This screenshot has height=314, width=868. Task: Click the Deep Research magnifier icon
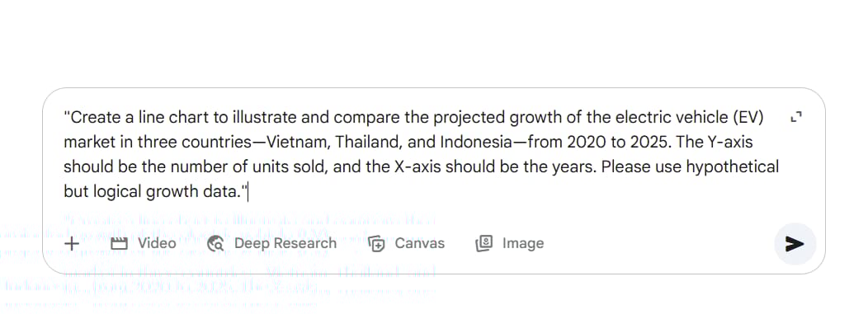click(x=215, y=244)
